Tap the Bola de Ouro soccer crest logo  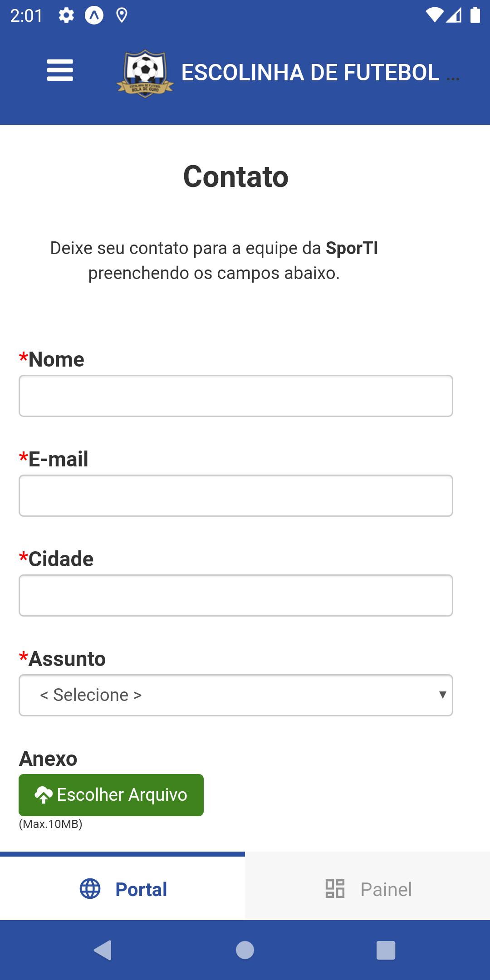click(x=145, y=73)
